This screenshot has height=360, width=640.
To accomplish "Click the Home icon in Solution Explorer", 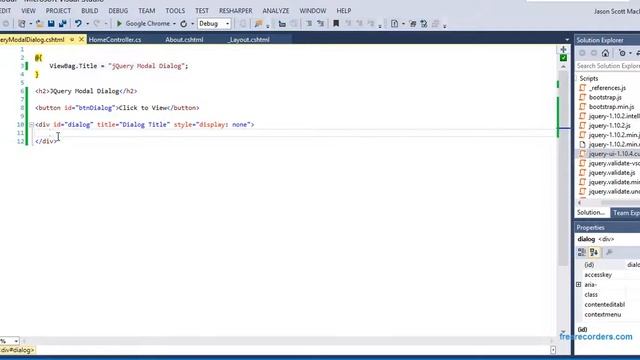I will [605, 53].
